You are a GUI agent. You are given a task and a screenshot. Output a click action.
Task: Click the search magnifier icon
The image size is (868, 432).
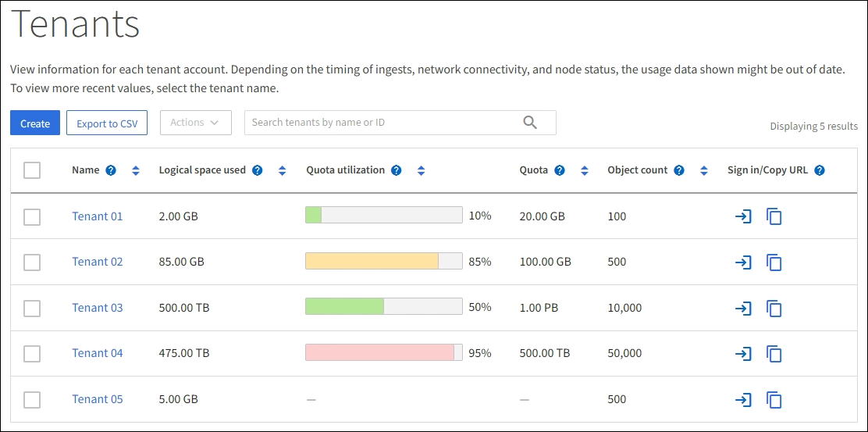[531, 123]
